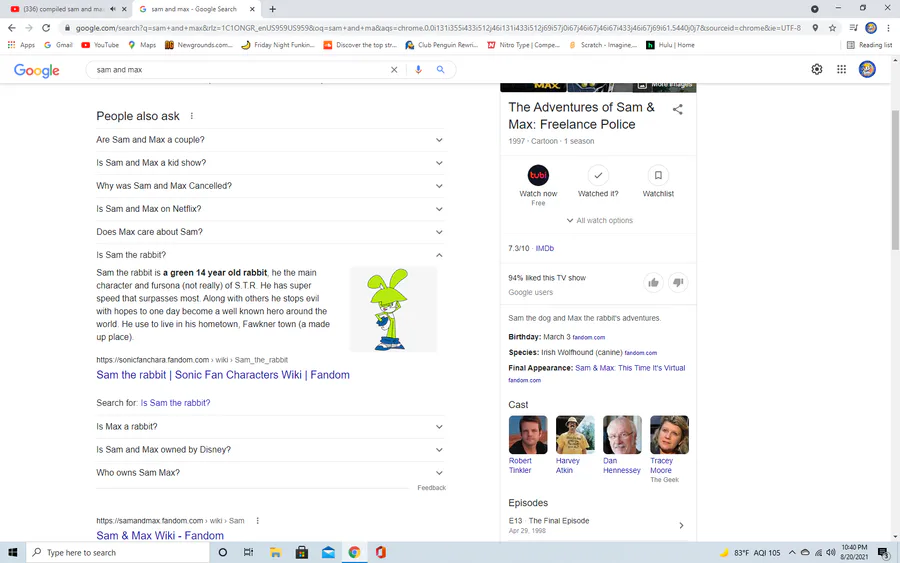Clear the search box with the X
The height and width of the screenshot is (563, 900).
[x=394, y=69]
